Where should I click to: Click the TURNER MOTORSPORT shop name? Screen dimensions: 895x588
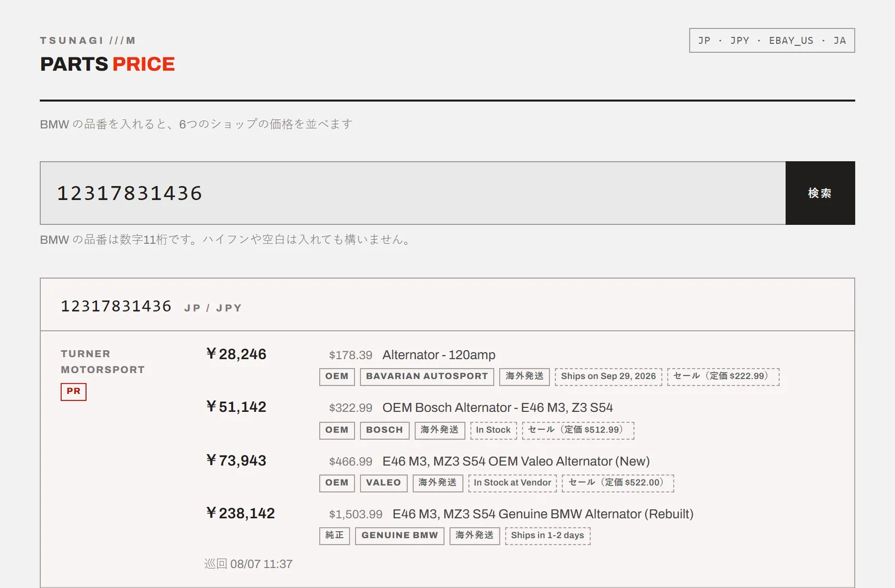(x=103, y=361)
